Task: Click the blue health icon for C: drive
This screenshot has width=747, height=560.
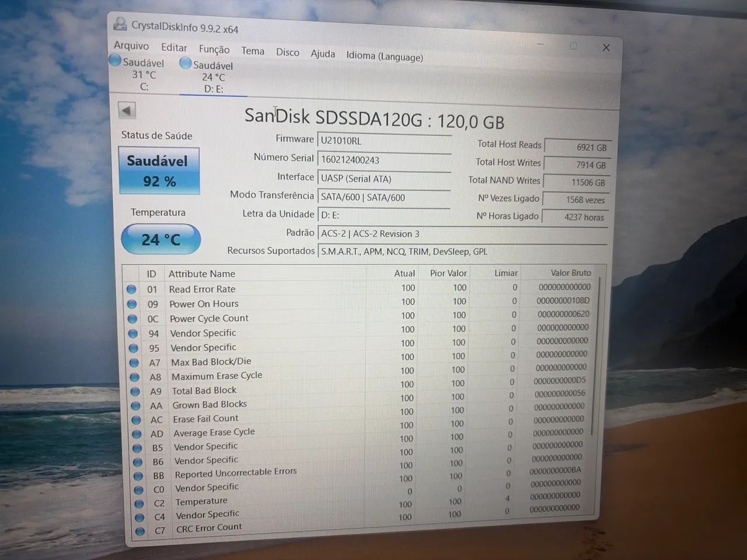Action: pyautogui.click(x=116, y=61)
